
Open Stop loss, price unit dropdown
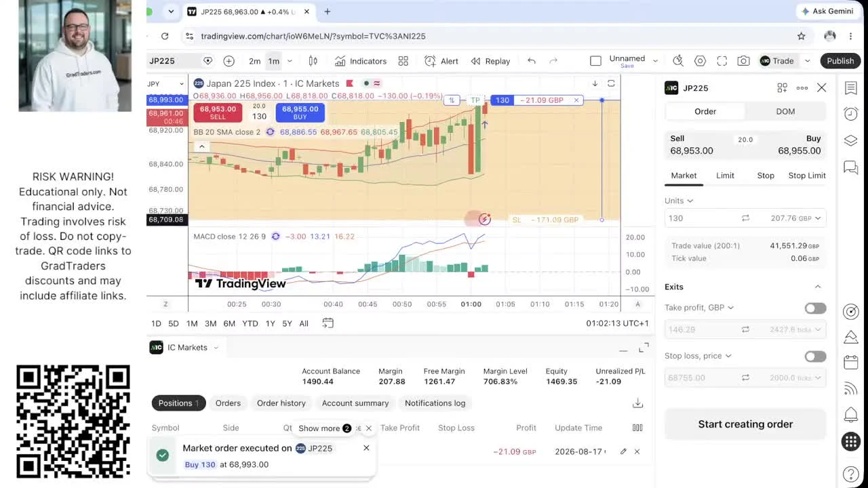coord(698,356)
